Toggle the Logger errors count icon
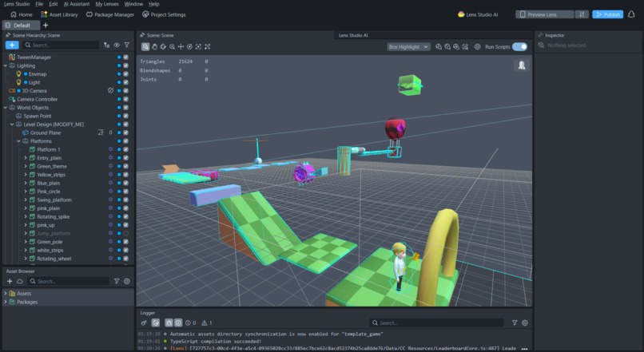The image size is (644, 352). [x=191, y=323]
